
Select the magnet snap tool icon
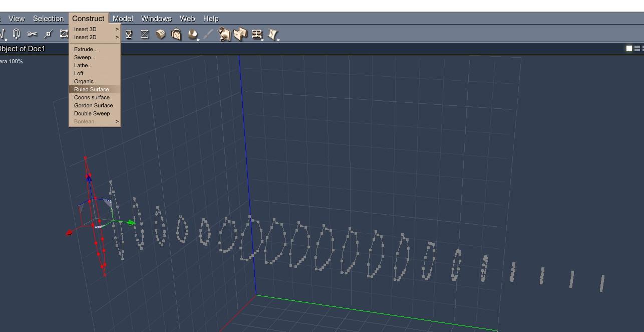[x=16, y=34]
